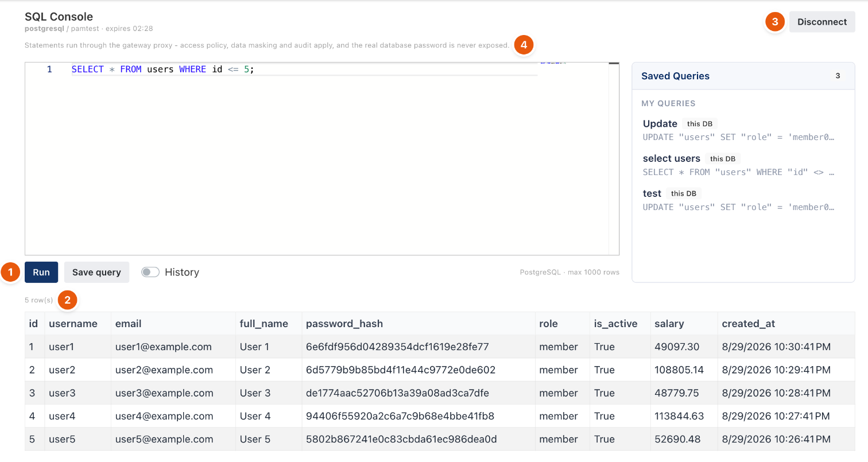Run the SQL query
The width and height of the screenshot is (868, 462).
pyautogui.click(x=41, y=272)
